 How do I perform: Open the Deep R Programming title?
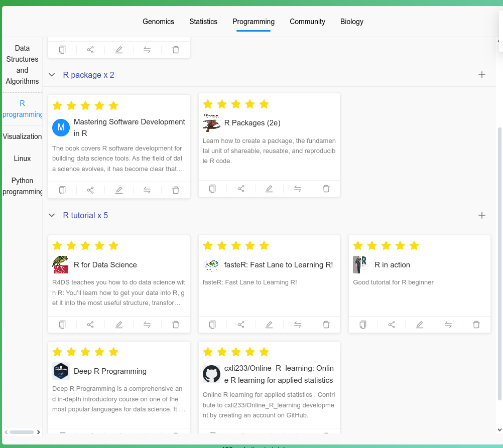pyautogui.click(x=110, y=371)
